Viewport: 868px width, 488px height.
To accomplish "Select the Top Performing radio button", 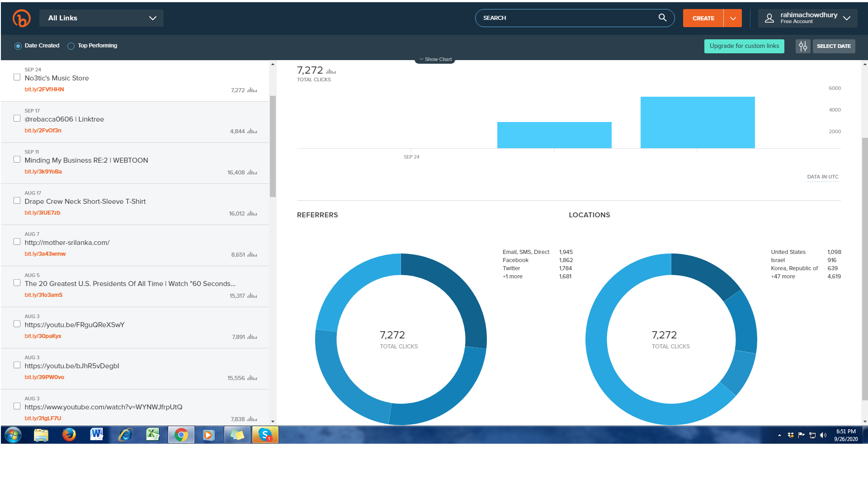I will point(71,46).
